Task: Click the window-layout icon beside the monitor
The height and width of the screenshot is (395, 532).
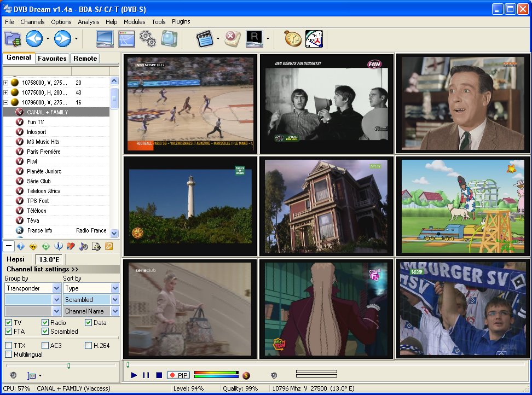Action: click(x=126, y=39)
